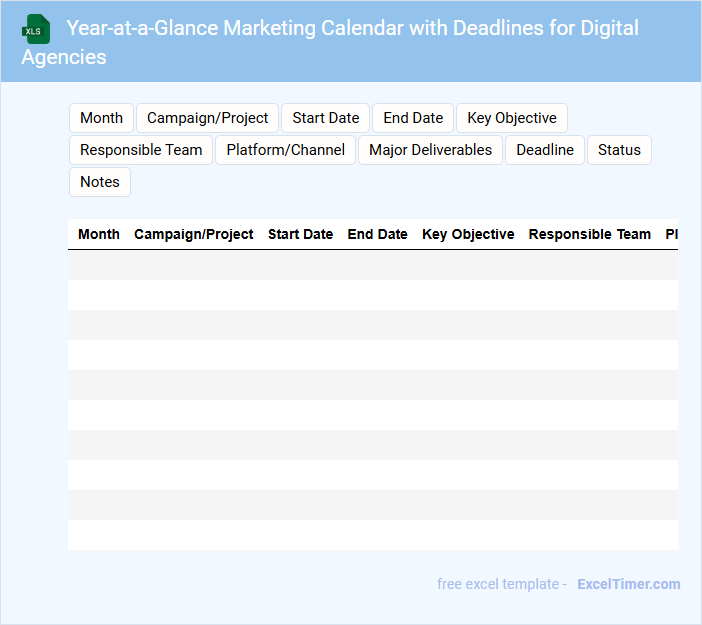Select the Responsible Team tag
Screen dimensions: 702x625
(141, 150)
